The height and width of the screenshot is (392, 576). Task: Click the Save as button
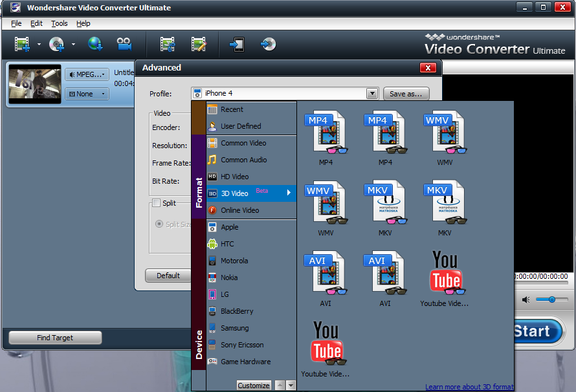tap(406, 93)
